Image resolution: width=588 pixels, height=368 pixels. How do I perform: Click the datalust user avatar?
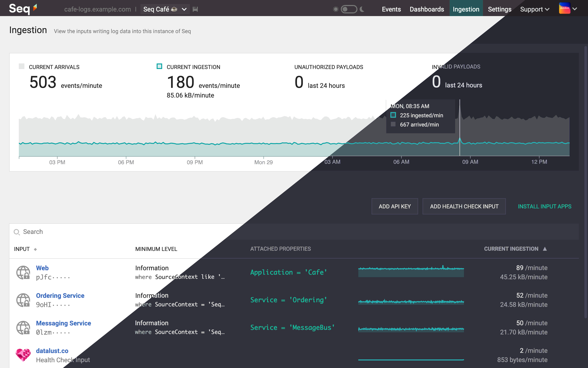click(x=564, y=8)
